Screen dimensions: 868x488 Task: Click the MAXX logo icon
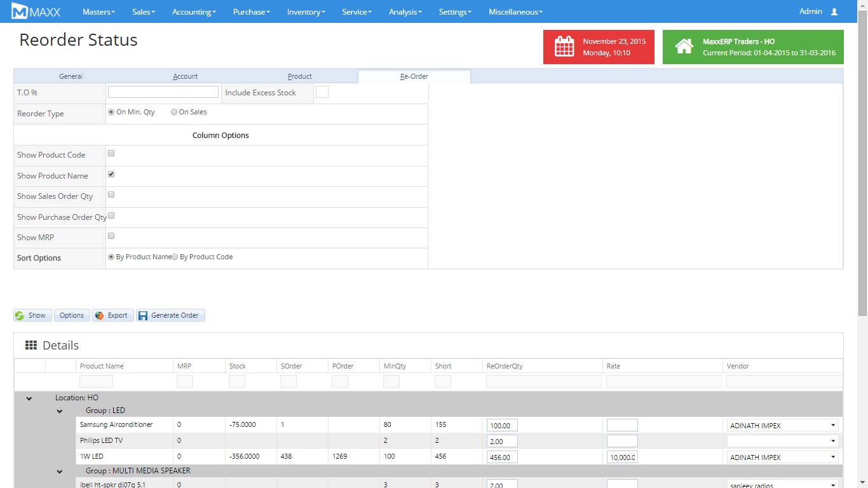coord(20,11)
